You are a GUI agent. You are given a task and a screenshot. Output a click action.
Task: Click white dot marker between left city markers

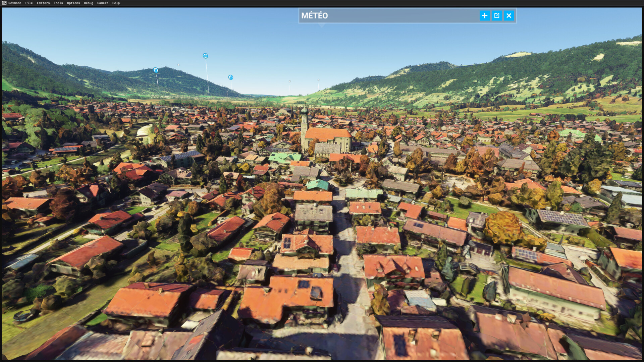(x=178, y=65)
